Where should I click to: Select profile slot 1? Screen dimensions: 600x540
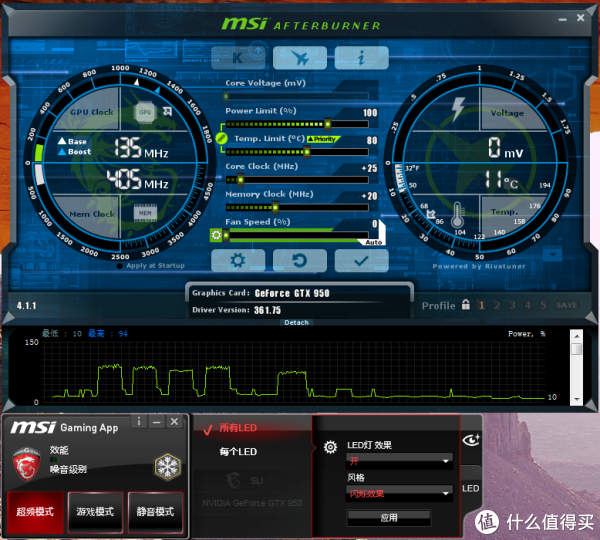[481, 305]
